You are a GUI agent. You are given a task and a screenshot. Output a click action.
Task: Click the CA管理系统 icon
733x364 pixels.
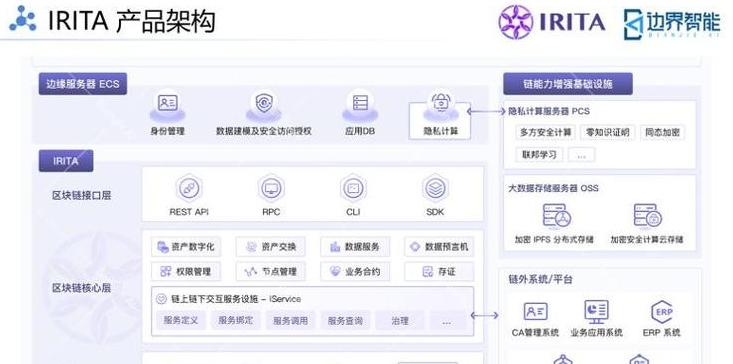535,311
